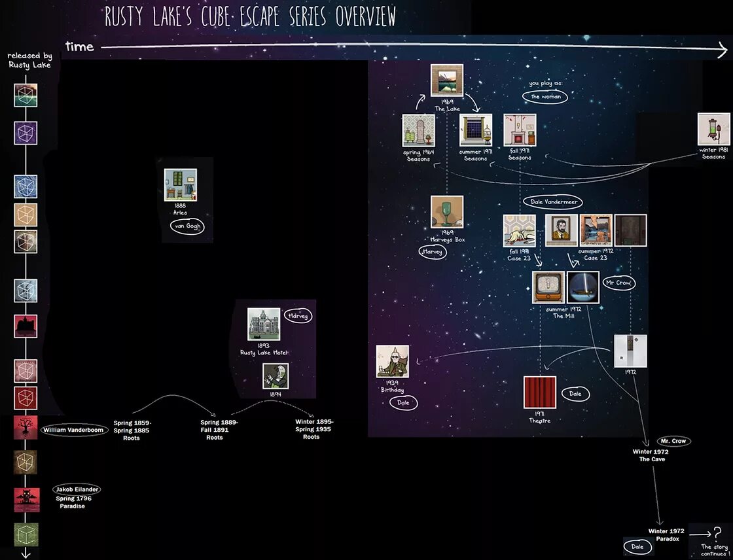Image resolution: width=733 pixels, height=560 pixels.
Task: Select the purple cube icon in release column
Action: tap(26, 133)
